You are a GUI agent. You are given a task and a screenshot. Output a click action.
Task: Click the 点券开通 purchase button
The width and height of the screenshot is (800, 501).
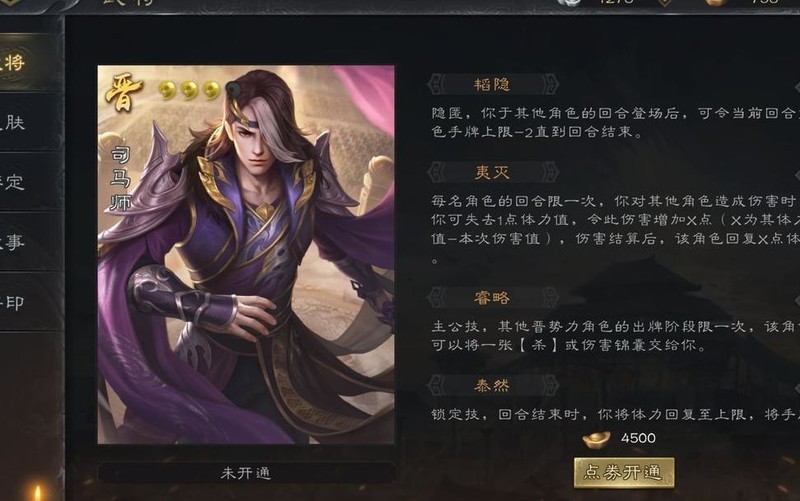(623, 472)
